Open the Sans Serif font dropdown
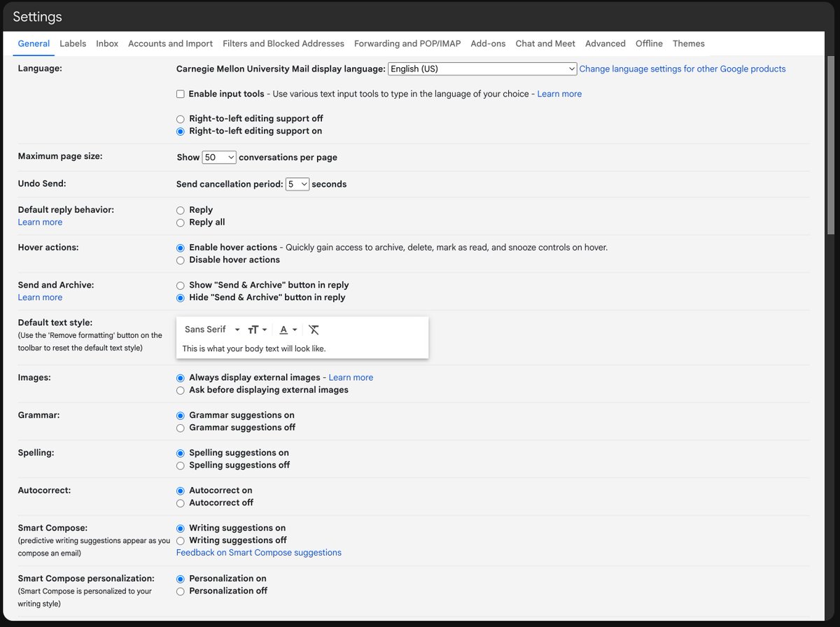 (x=212, y=330)
